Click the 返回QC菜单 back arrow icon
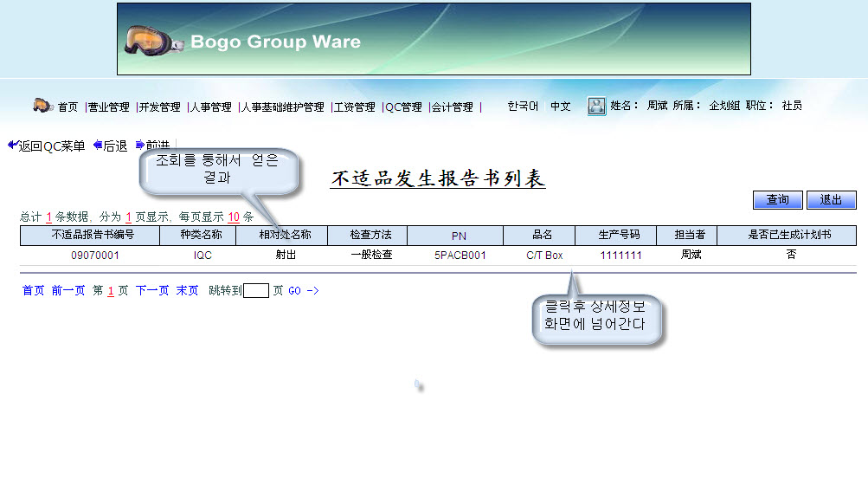868x492 pixels. 13,146
